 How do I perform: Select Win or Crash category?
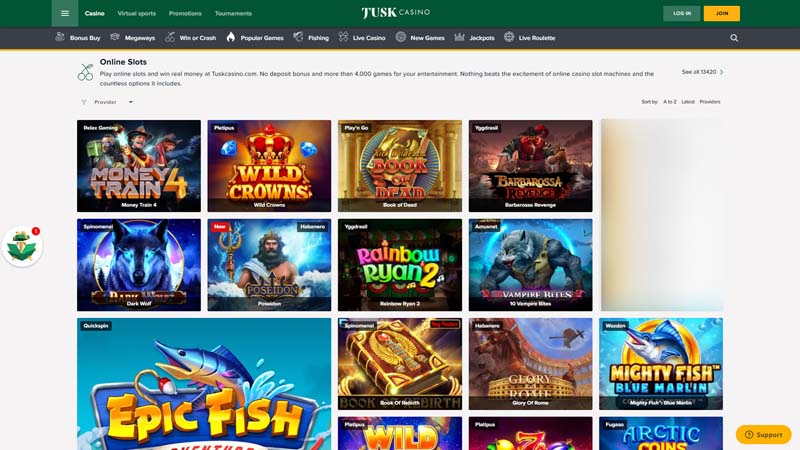[x=197, y=38]
